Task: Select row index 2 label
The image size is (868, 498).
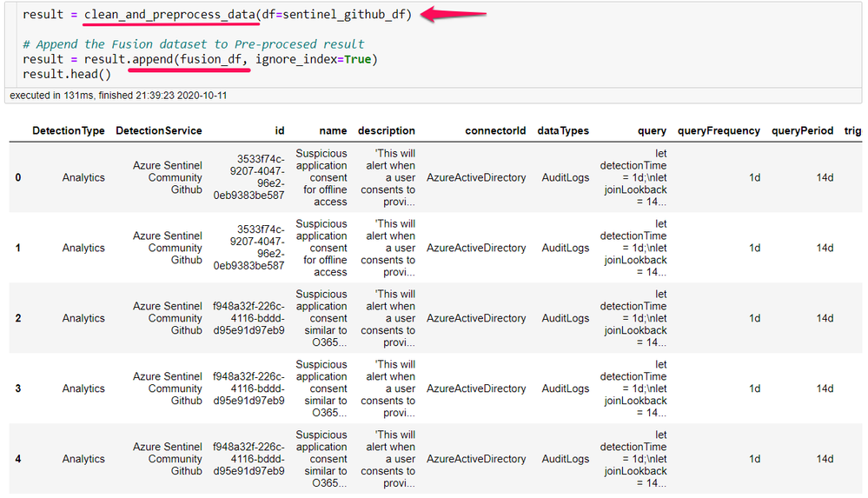Action: coord(18,318)
